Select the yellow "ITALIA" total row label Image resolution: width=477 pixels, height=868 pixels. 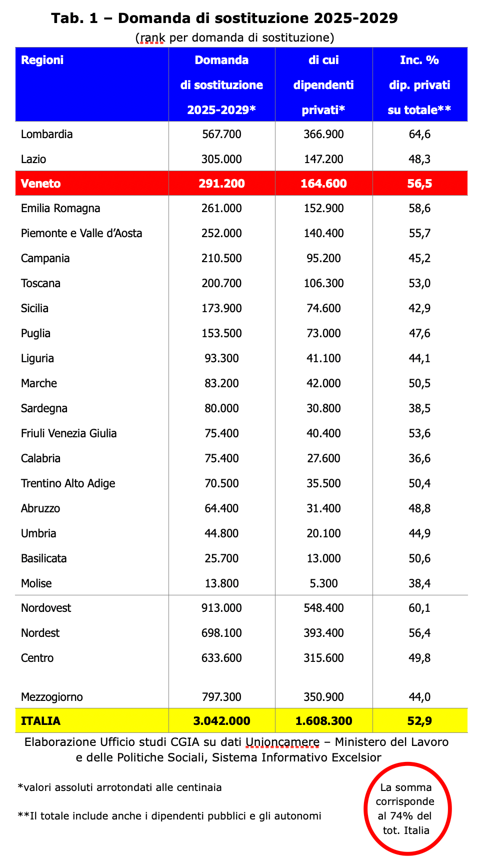click(x=41, y=721)
